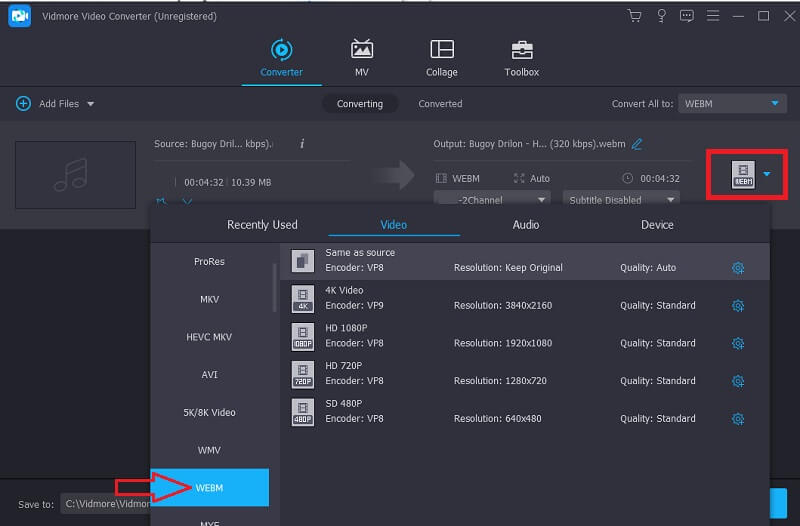
Task: Open the feedback chat icon
Action: pyautogui.click(x=687, y=16)
